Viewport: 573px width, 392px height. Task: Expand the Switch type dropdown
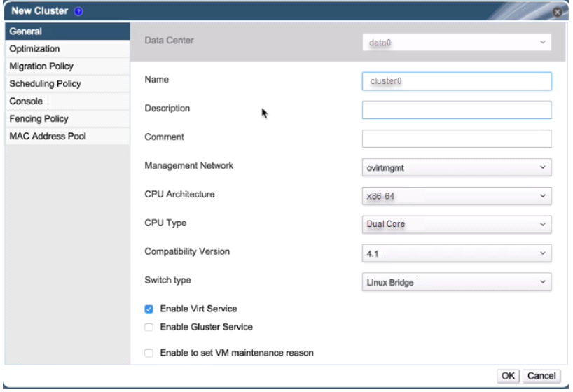point(457,282)
